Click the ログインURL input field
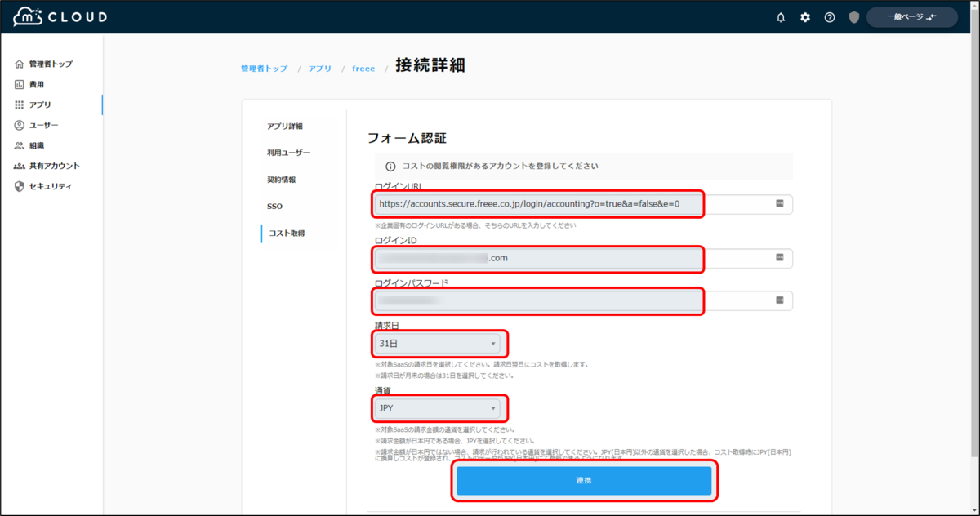 click(x=583, y=203)
